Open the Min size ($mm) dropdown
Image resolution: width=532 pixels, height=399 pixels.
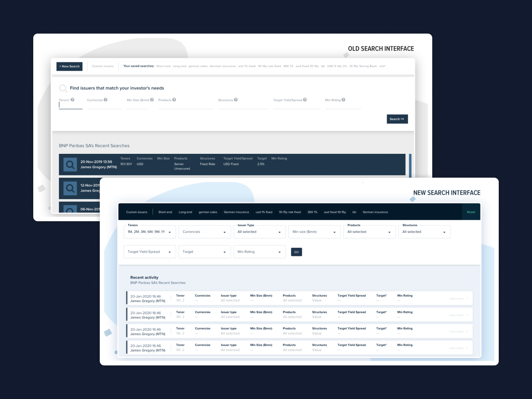[315, 232]
